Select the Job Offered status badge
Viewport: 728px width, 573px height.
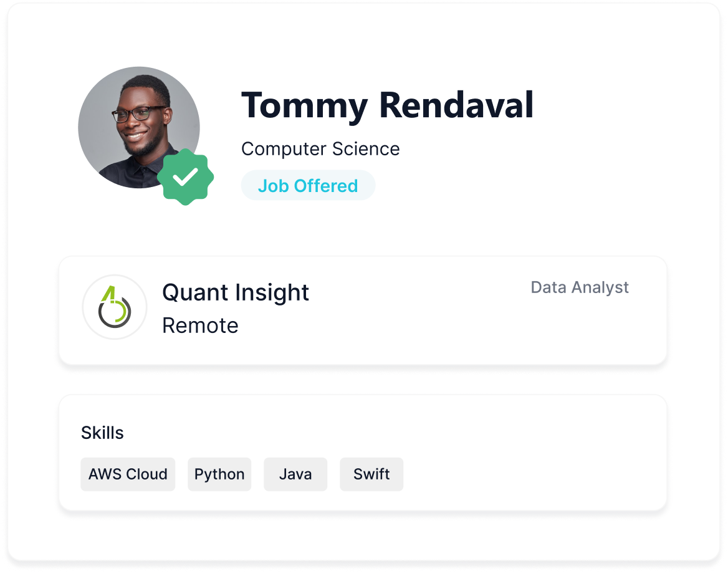(308, 185)
